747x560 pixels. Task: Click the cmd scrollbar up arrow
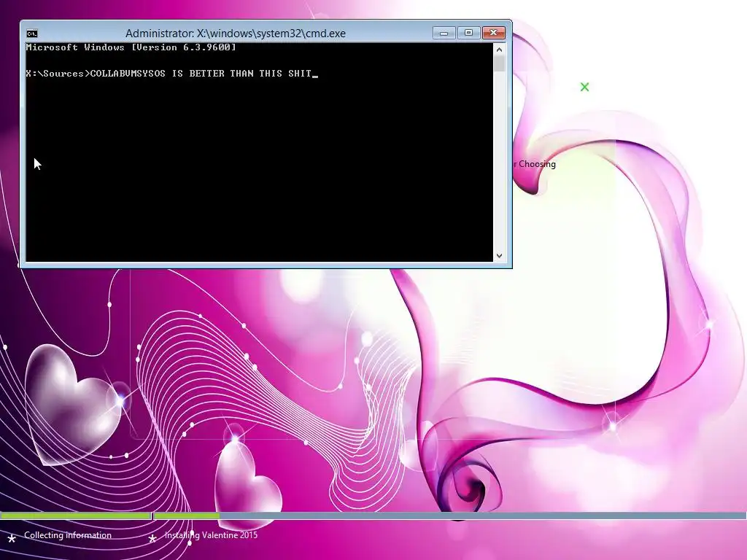(x=499, y=50)
